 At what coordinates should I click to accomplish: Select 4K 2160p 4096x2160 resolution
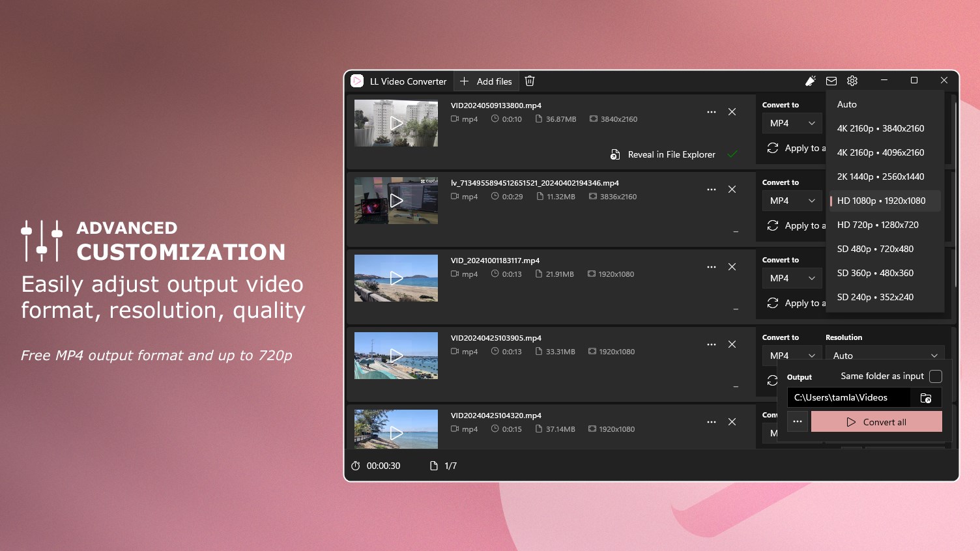click(x=885, y=152)
